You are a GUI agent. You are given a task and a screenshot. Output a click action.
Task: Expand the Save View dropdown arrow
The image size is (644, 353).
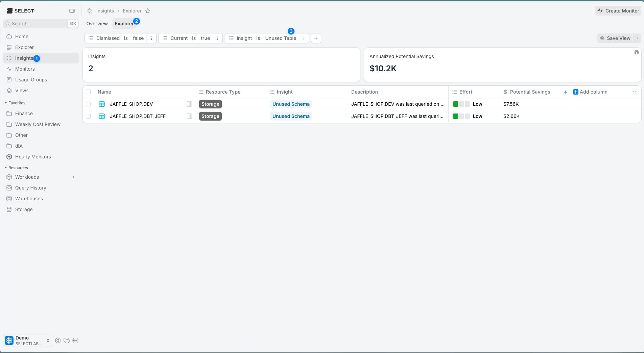637,38
